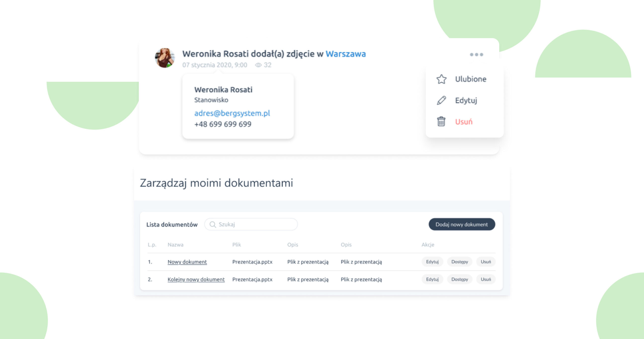Click the Akcje column header
The height and width of the screenshot is (339, 644).
(428, 245)
